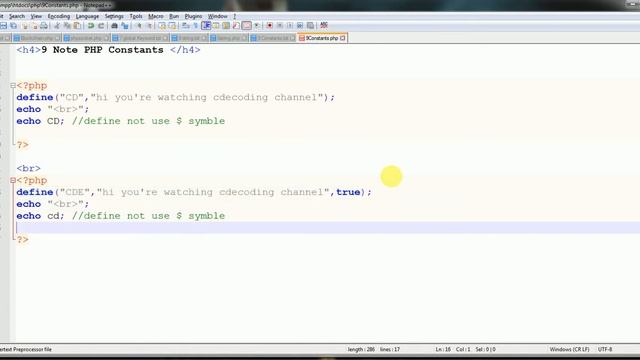Select the 9Constants.php tab
The height and width of the screenshot is (360, 640).
tap(322, 38)
